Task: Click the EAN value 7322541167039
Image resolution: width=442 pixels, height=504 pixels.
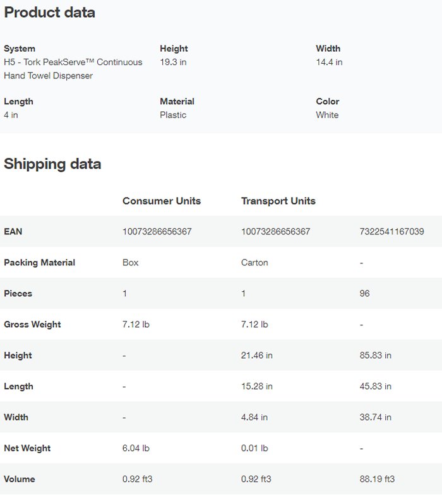Action: click(x=391, y=232)
